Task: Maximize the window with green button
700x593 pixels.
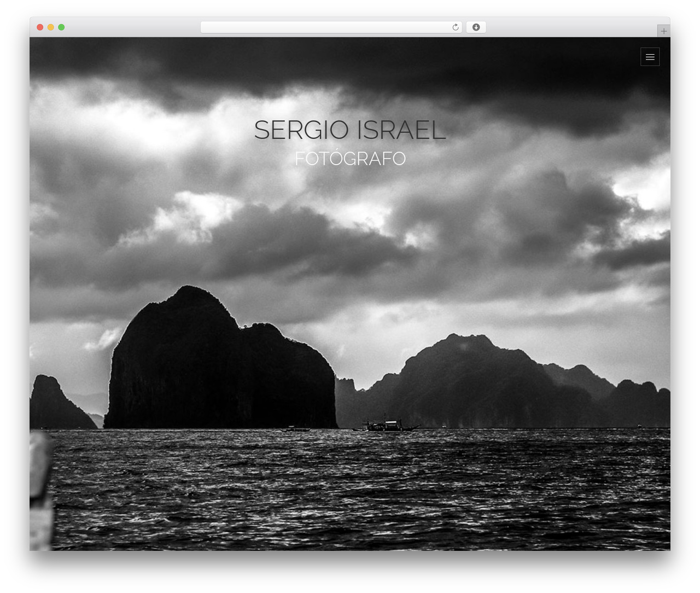Action: tap(61, 27)
